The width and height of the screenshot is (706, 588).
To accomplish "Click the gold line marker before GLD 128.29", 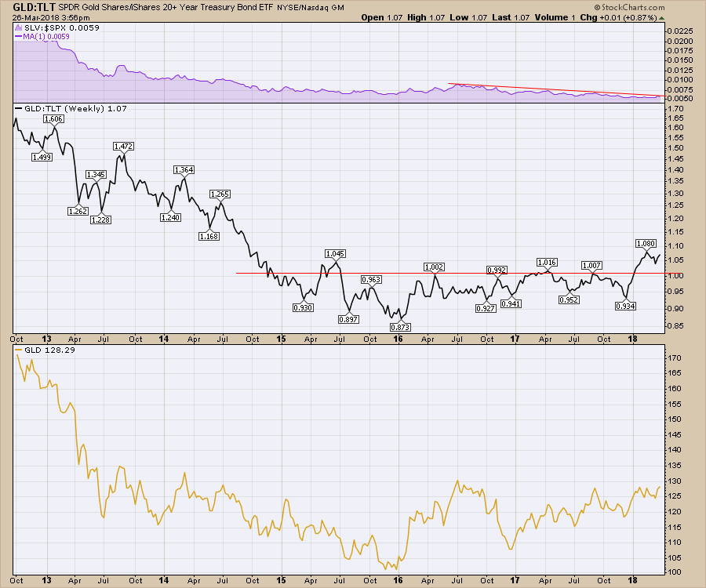I will pyautogui.click(x=19, y=350).
